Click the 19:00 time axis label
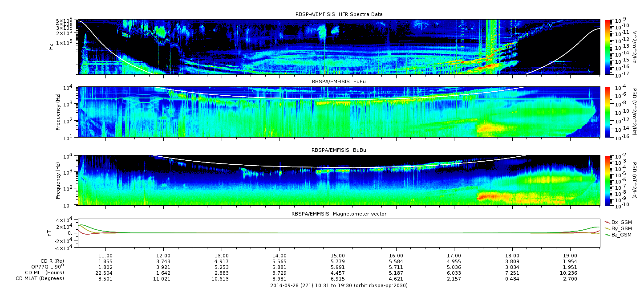The width and height of the screenshot is (644, 293). pyautogui.click(x=570, y=254)
